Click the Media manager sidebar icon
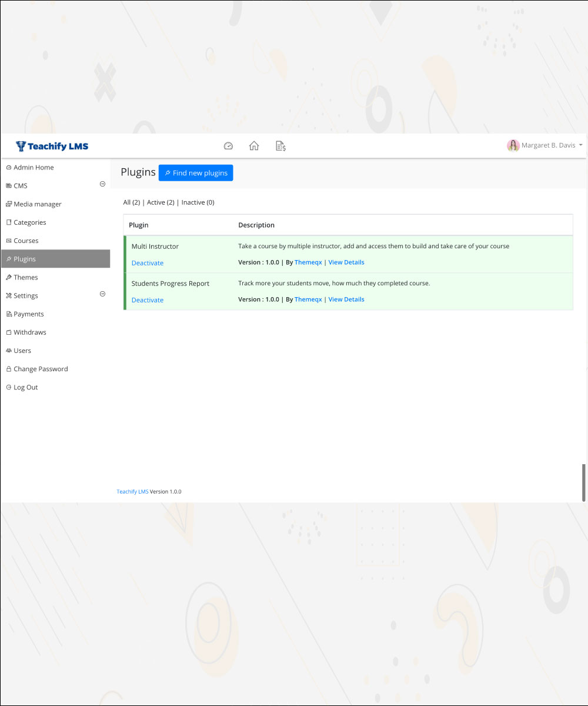The height and width of the screenshot is (706, 588). (9, 204)
